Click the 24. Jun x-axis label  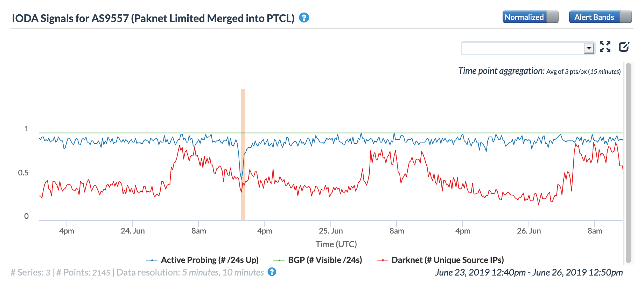point(133,231)
